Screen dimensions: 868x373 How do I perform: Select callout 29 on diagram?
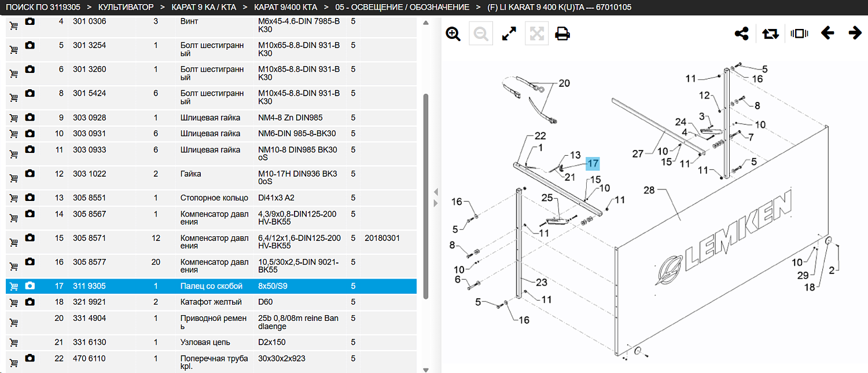803,275
